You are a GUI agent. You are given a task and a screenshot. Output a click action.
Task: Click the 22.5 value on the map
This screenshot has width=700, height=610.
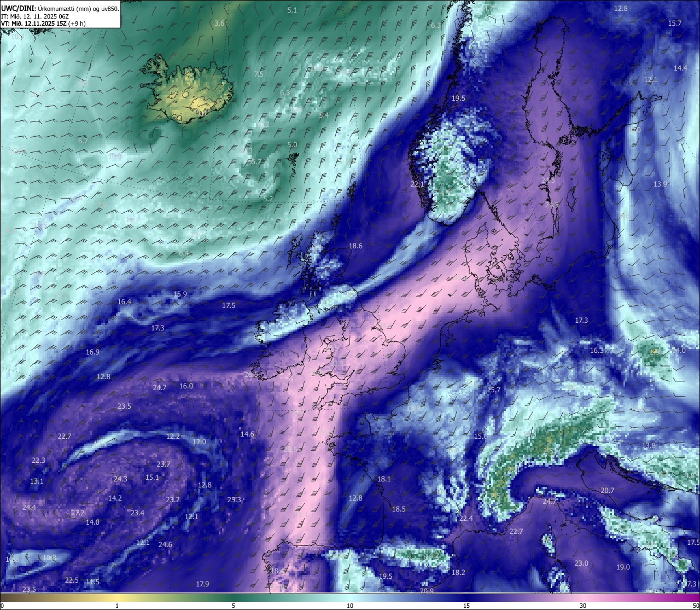72,580
